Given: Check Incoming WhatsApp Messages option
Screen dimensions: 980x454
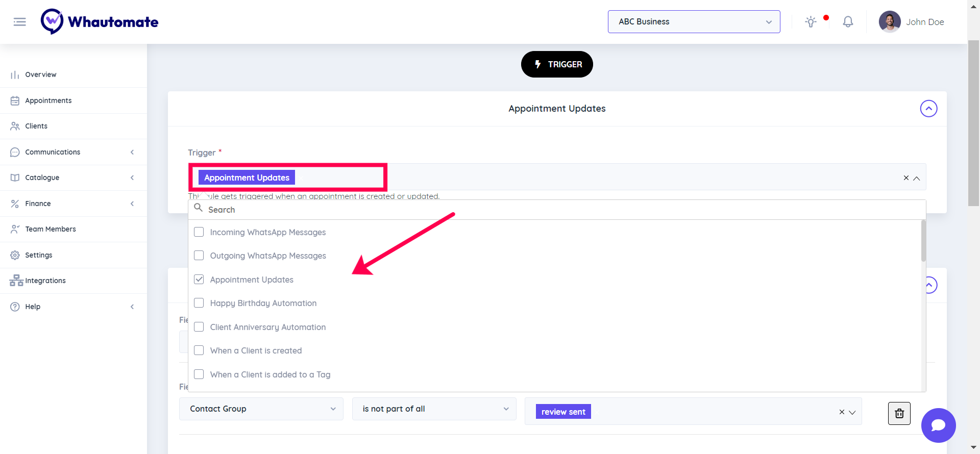Looking at the screenshot, I should 199,232.
